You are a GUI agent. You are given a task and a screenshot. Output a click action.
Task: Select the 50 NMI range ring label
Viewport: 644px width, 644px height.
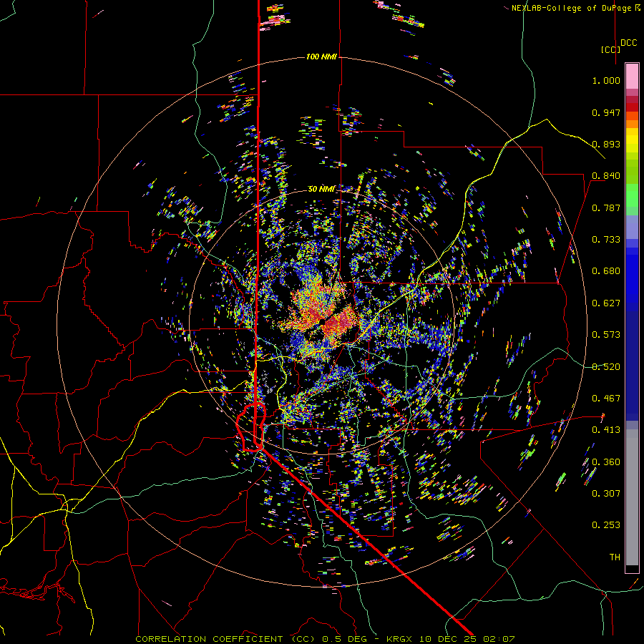pos(321,189)
